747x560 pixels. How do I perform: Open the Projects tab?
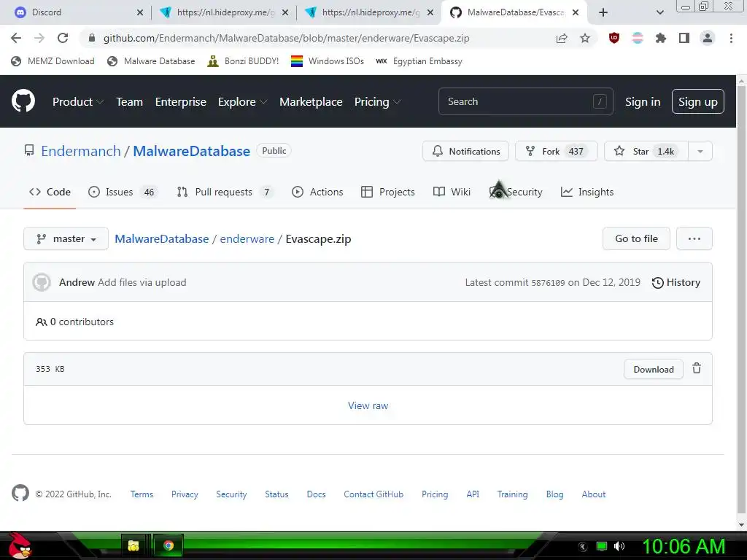coord(388,192)
